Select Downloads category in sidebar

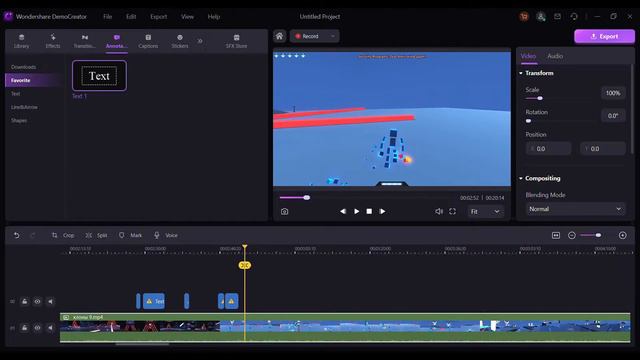[x=23, y=67]
